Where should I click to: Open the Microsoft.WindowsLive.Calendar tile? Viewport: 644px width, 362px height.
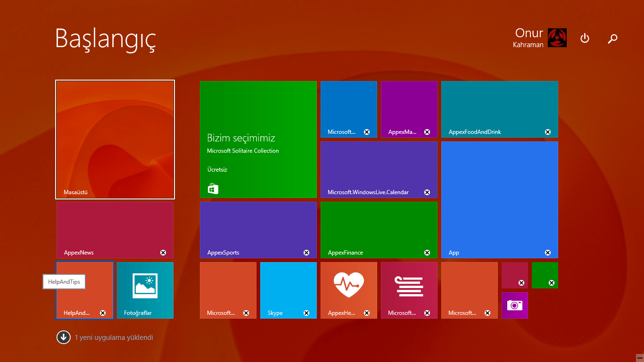pos(379,170)
